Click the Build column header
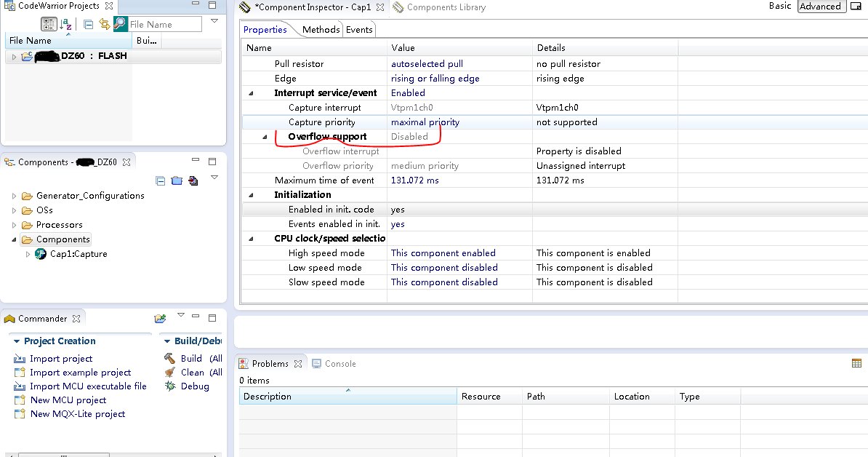Screen dimensions: 868x457 (x=147, y=41)
